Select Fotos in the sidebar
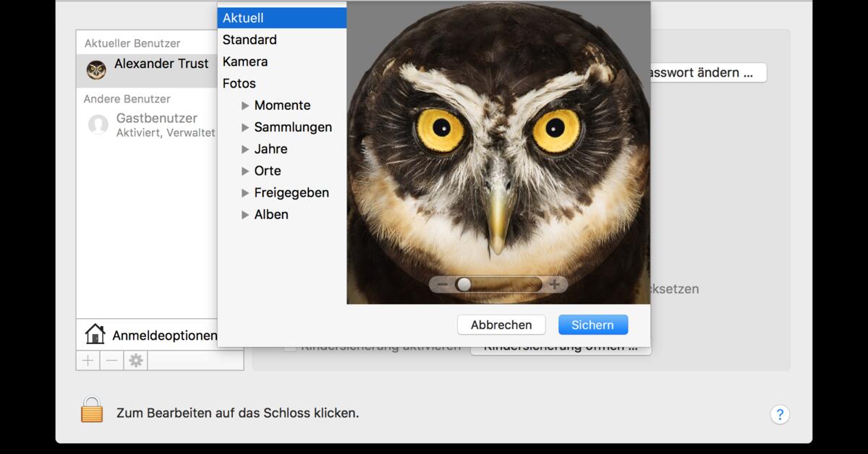Viewport: 868px width, 454px height. pos(239,83)
